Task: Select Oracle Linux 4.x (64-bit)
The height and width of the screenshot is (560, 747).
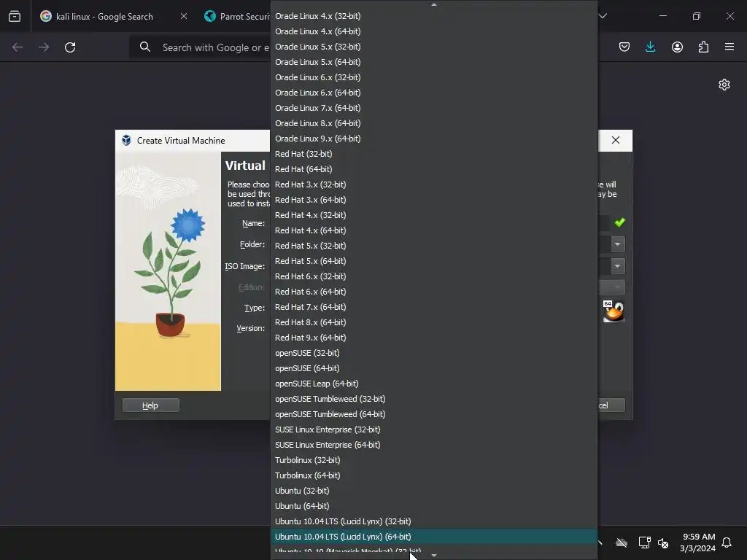Action: point(433,31)
